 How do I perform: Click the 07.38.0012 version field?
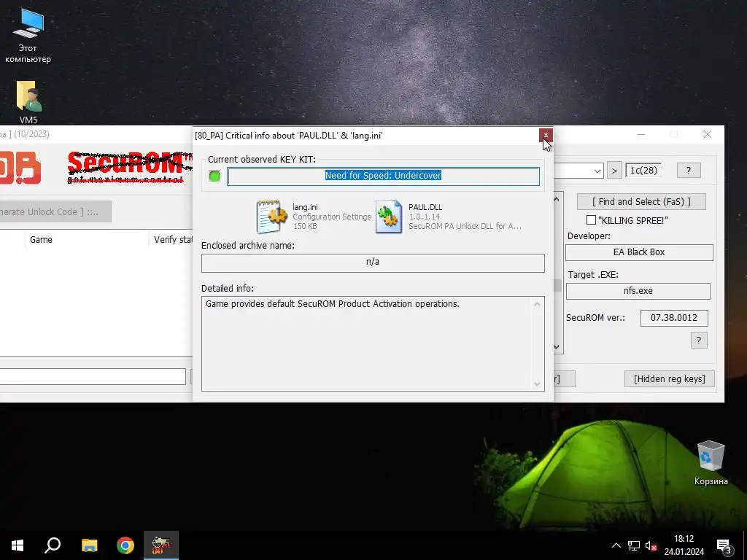click(x=674, y=318)
